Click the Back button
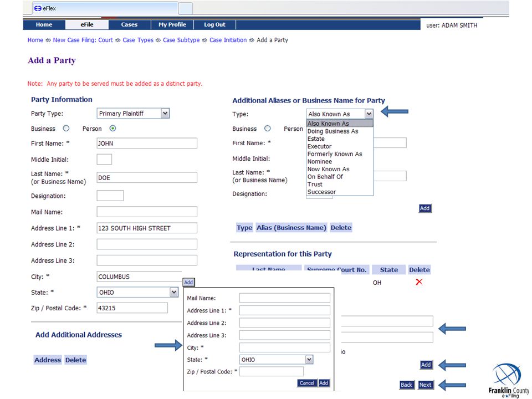This screenshot has height=399, width=532. (x=406, y=385)
